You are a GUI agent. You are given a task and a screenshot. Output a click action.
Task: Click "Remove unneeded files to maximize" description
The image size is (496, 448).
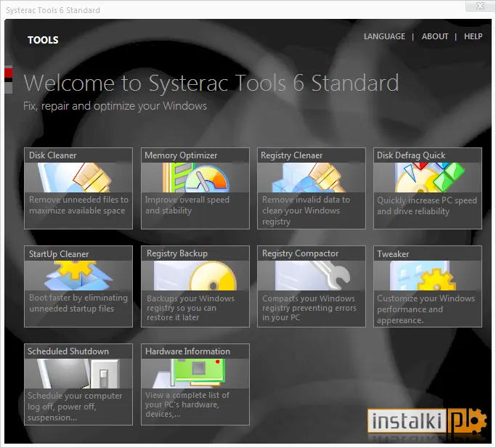(78, 205)
